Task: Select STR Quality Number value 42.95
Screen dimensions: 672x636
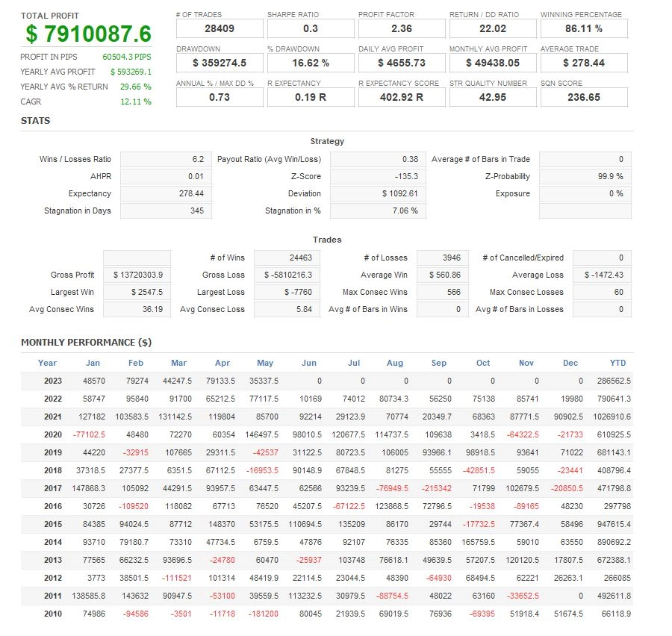Action: (493, 97)
